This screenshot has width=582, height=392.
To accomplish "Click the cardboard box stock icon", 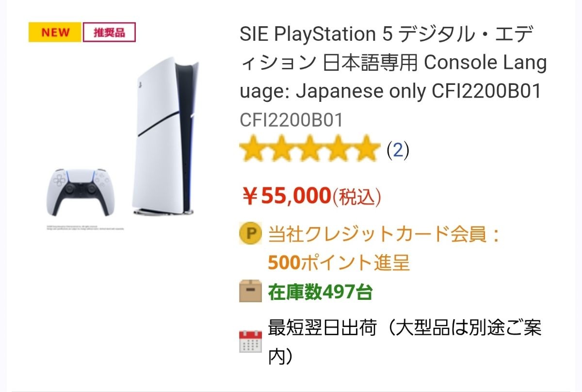I will click(x=250, y=292).
